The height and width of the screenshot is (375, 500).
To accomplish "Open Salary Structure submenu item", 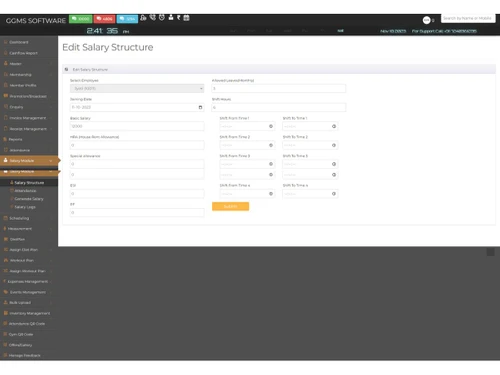I will (29, 183).
